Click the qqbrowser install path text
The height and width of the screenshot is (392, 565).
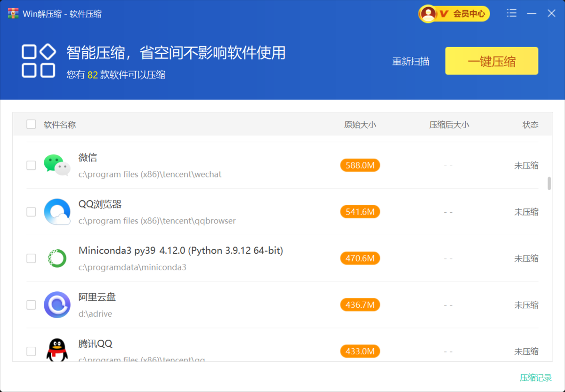[x=157, y=221]
